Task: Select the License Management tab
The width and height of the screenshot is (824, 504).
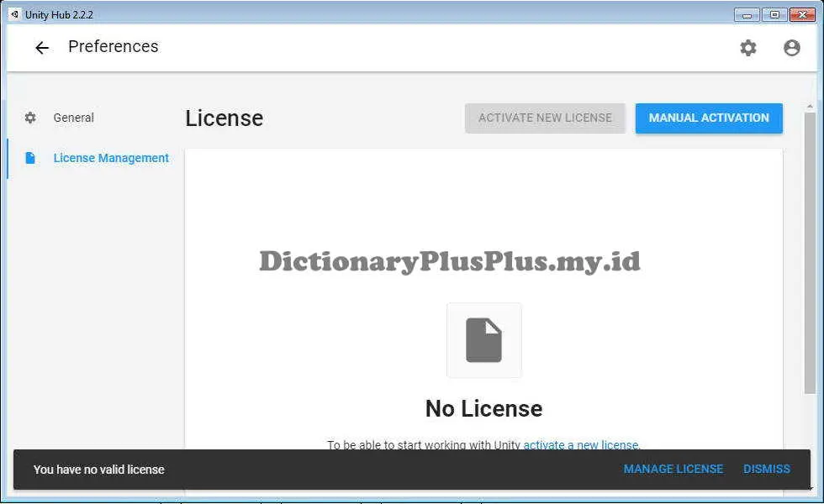Action: tap(111, 158)
